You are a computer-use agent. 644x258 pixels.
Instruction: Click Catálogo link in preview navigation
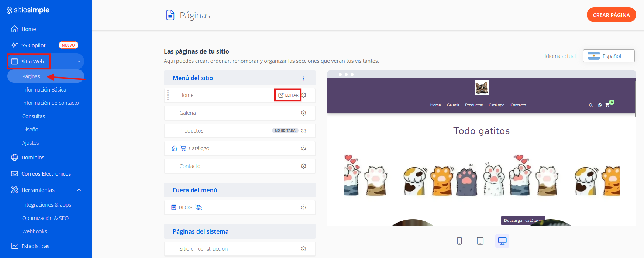496,105
